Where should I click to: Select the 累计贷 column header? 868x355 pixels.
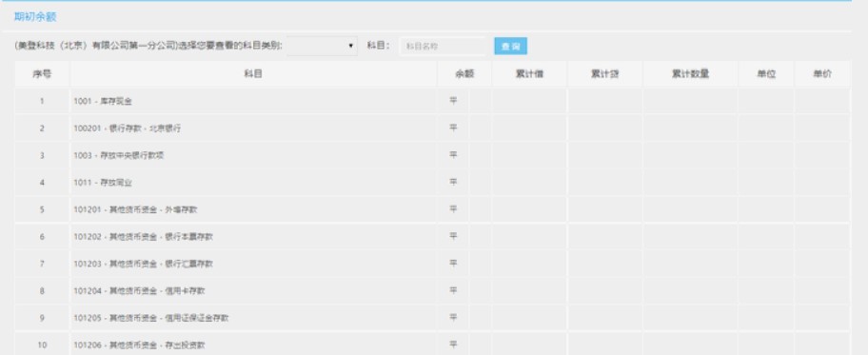tap(604, 74)
